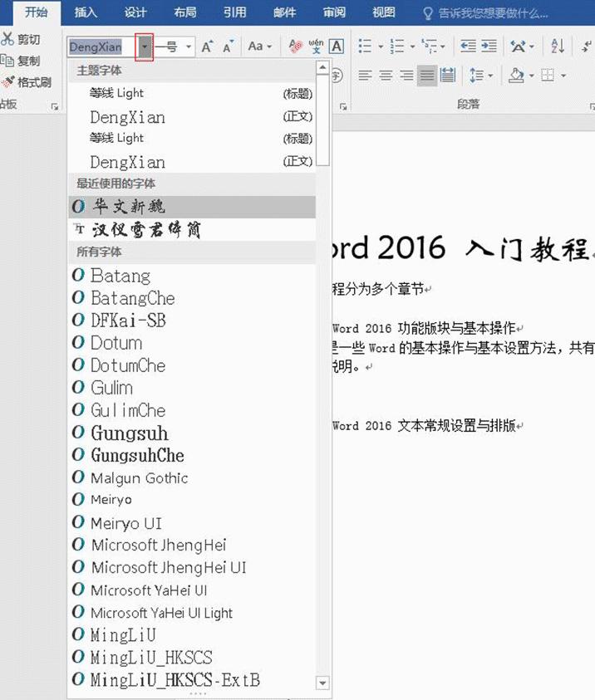Open the Insert (插入) tab
Viewport: 595px width, 700px height.
86,12
